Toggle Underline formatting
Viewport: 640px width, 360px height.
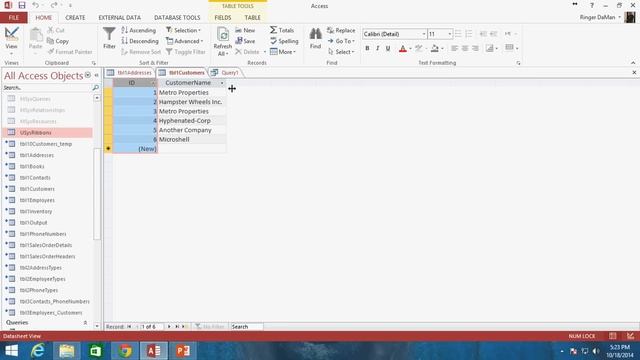point(388,49)
